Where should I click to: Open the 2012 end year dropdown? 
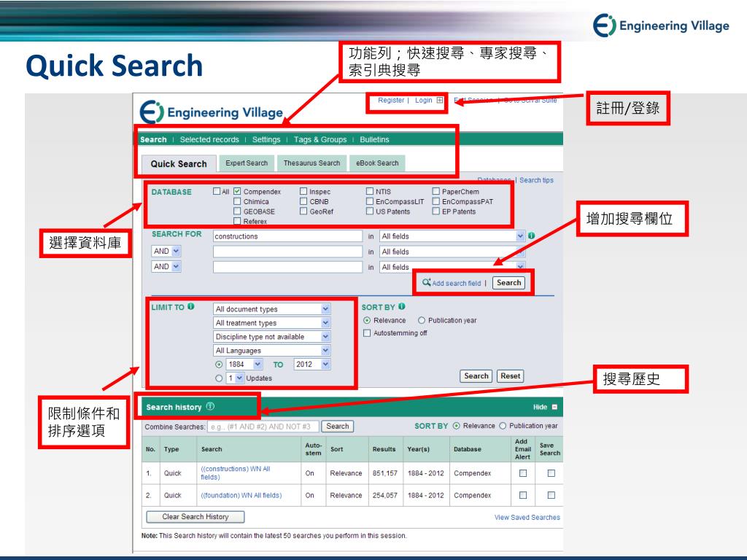coord(312,365)
